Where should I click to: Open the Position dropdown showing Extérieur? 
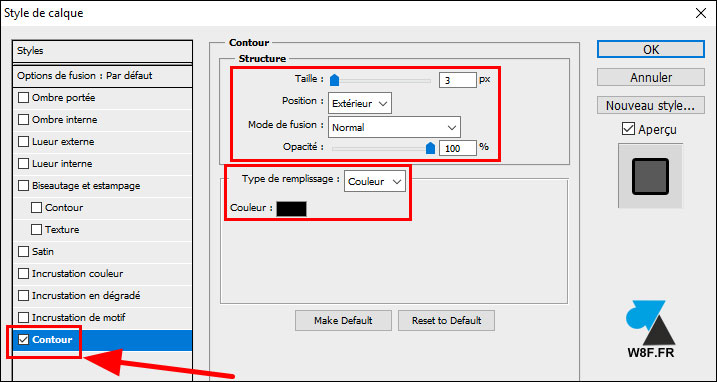tap(360, 104)
